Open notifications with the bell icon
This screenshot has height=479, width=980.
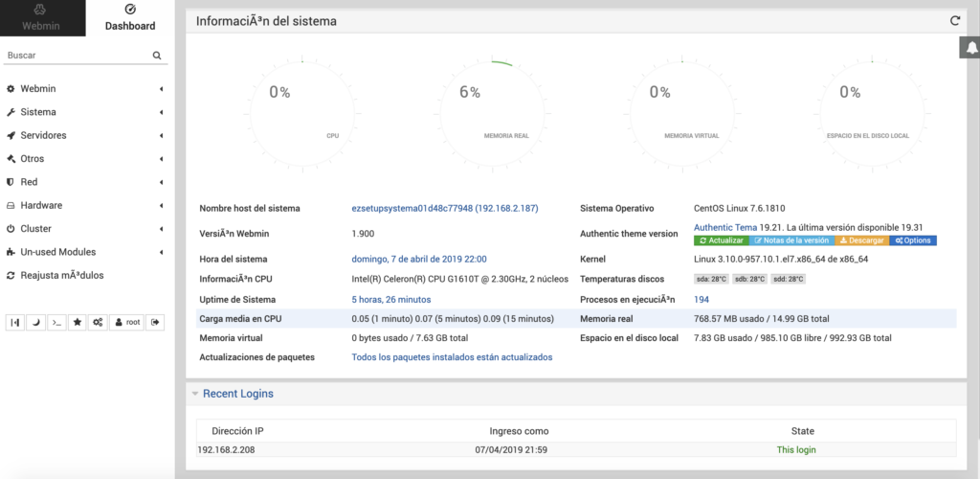pyautogui.click(x=970, y=48)
